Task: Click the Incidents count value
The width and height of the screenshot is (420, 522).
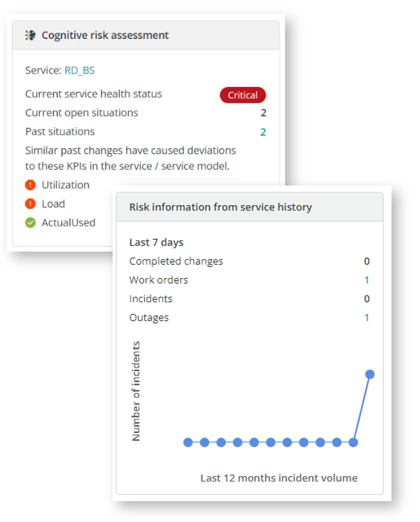Action: coord(366,299)
